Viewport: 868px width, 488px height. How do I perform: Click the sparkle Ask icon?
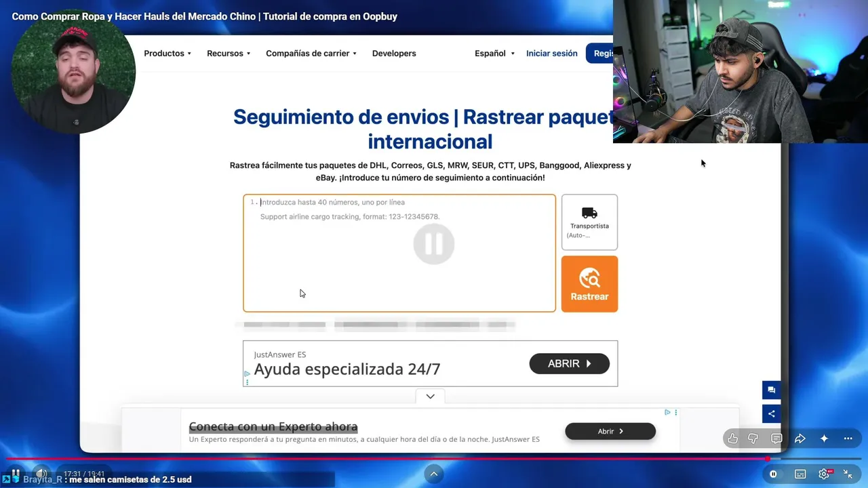824,439
